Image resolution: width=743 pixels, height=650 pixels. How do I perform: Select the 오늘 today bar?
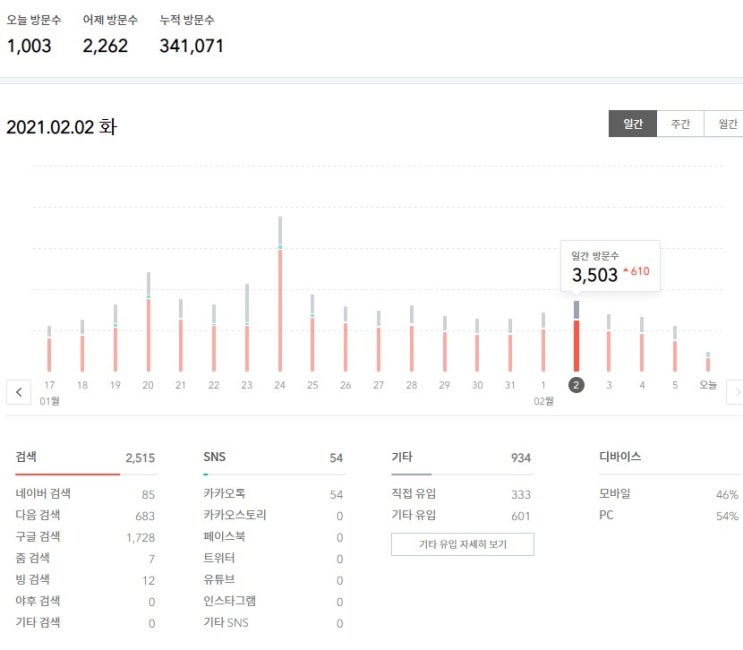click(708, 361)
